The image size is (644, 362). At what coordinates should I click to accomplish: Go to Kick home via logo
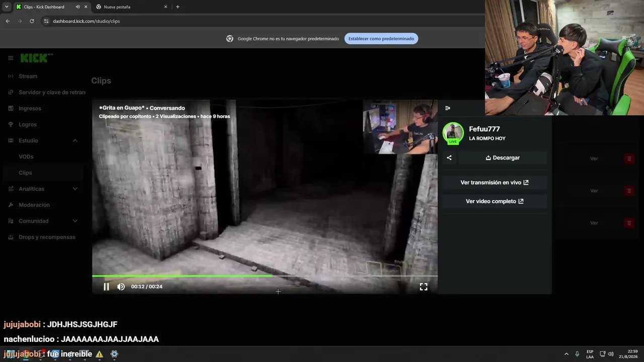[x=36, y=58]
